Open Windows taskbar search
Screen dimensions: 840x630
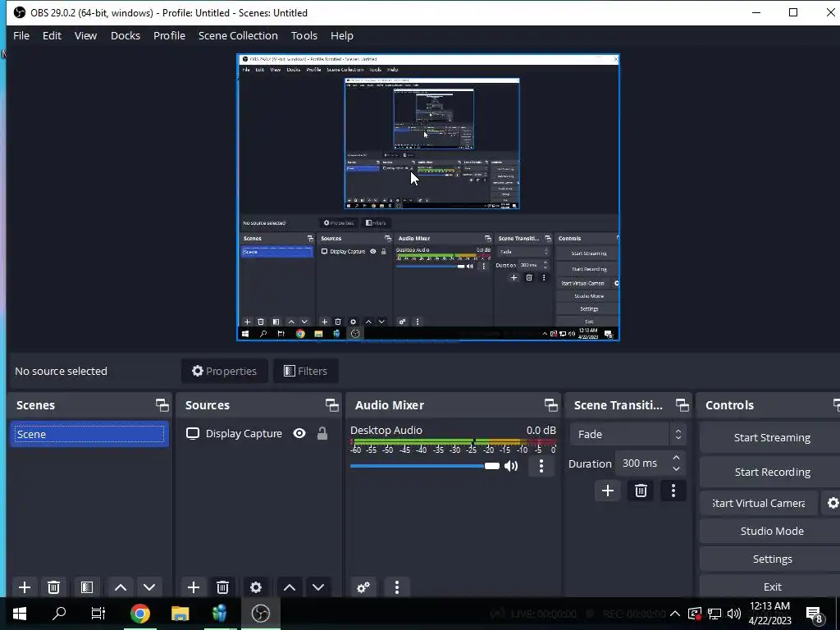(59, 614)
